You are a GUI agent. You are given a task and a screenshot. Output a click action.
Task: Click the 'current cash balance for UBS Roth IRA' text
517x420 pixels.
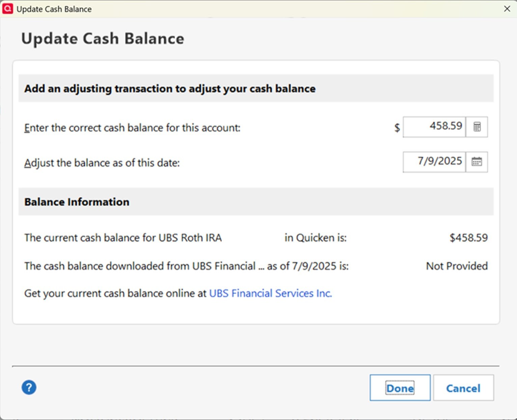coord(123,238)
